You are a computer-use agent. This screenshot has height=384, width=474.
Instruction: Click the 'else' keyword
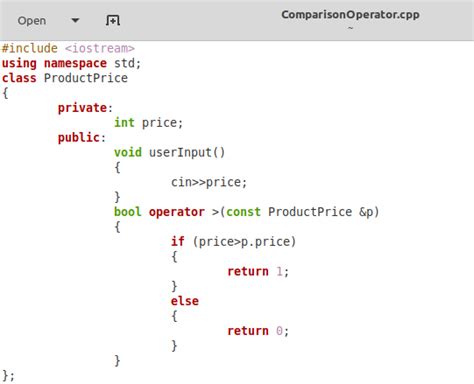pyautogui.click(x=185, y=301)
